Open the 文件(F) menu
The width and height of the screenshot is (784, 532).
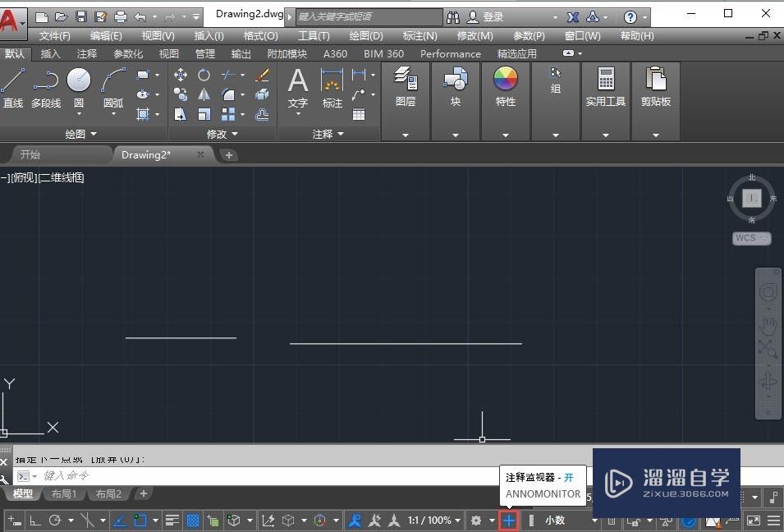point(54,36)
